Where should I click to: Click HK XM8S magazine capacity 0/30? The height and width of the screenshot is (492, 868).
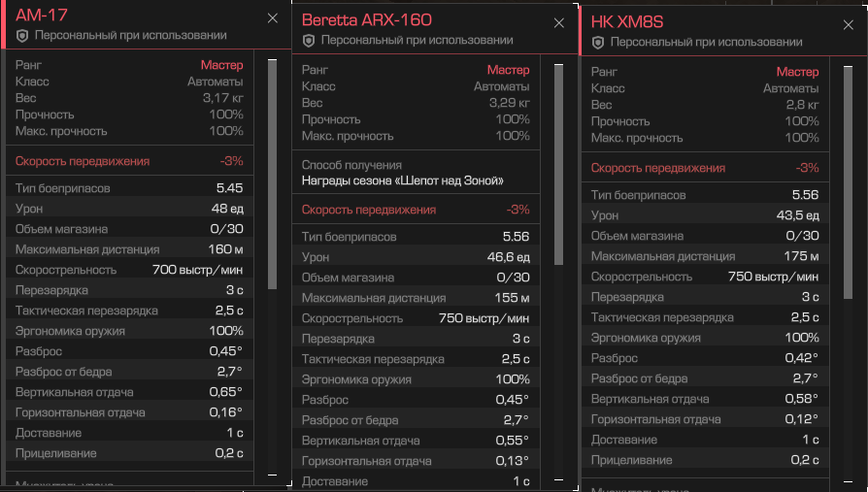point(802,236)
